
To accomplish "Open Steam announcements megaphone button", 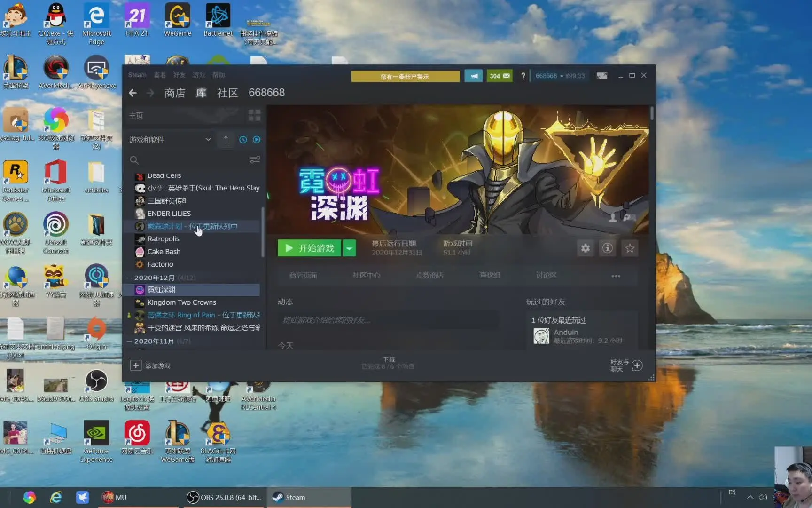I will click(474, 76).
